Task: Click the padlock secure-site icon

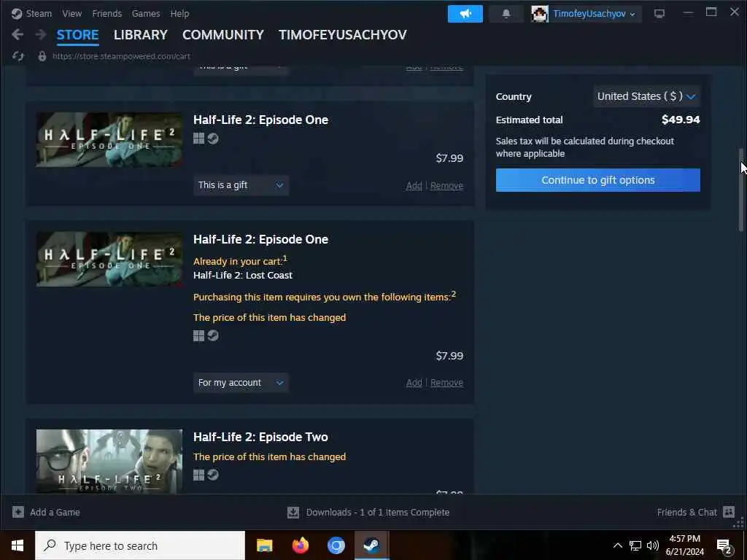Action: (42, 56)
